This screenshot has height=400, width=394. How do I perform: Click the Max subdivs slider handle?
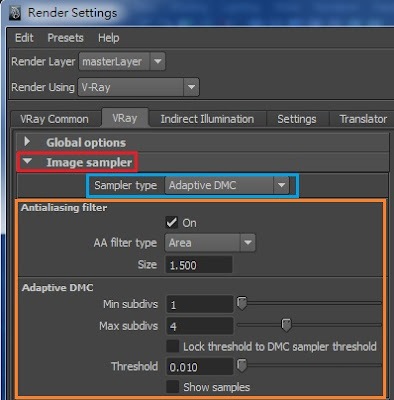click(x=286, y=325)
